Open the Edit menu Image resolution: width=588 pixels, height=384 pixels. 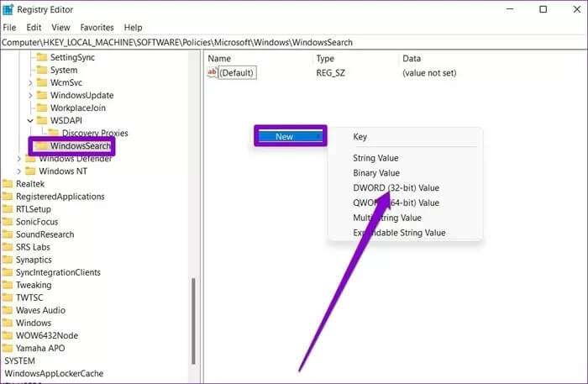tap(34, 28)
